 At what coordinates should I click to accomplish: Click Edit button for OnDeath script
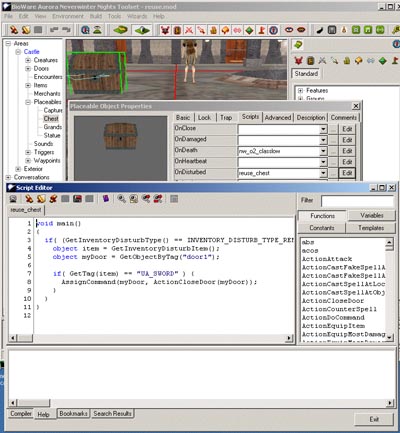click(x=347, y=151)
